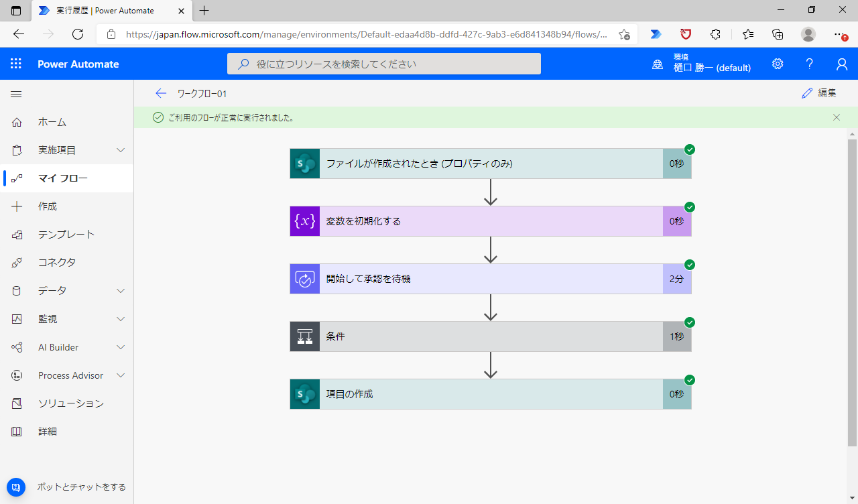The image size is (858, 504).
Task: Open the browser extensions puzzle icon
Action: [x=715, y=34]
